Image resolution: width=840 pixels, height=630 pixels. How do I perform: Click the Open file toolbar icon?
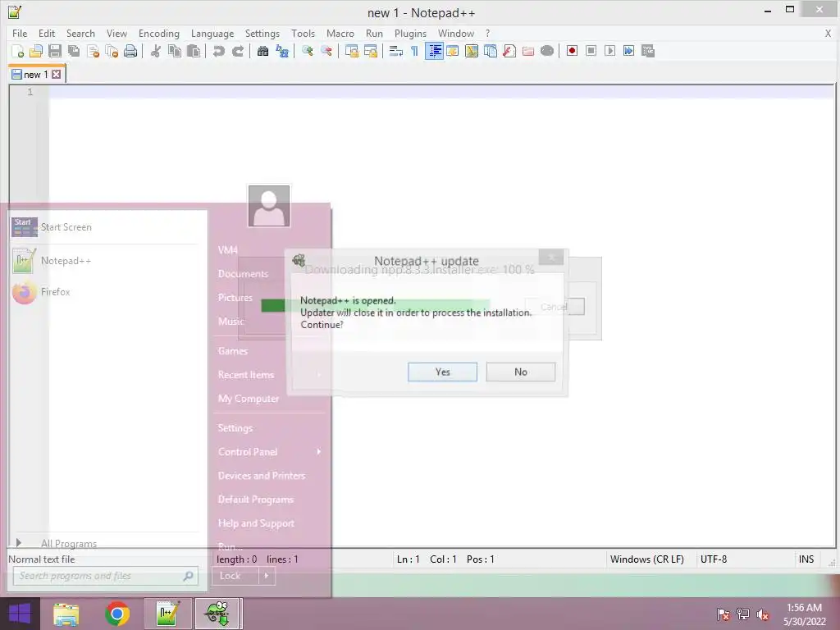pos(36,51)
